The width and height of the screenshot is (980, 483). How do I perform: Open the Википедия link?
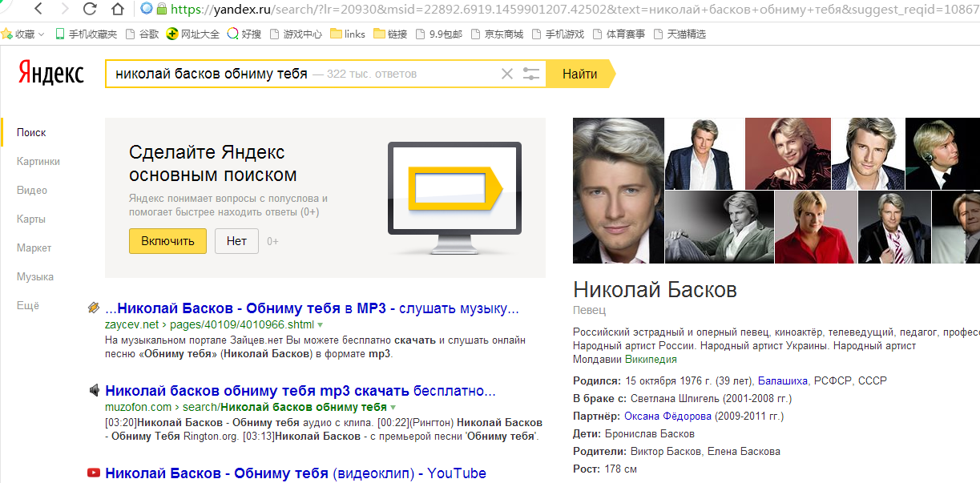651,360
